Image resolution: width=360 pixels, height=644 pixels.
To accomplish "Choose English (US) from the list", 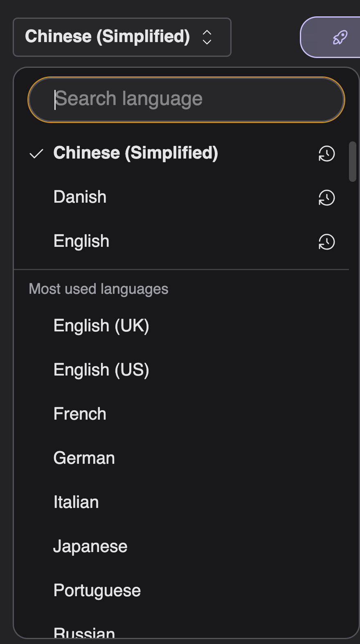I will tap(101, 370).
